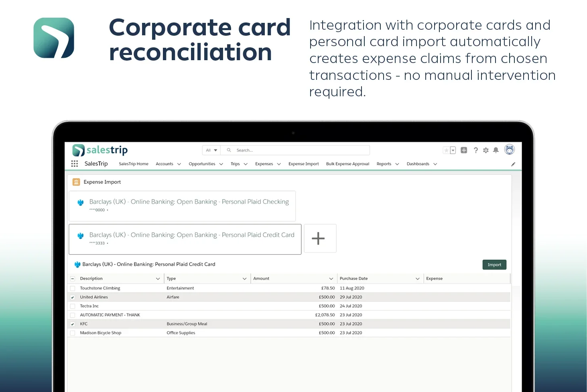Click the £2,078.50 amount
Screen dimensions: 587x392
[x=325, y=315]
